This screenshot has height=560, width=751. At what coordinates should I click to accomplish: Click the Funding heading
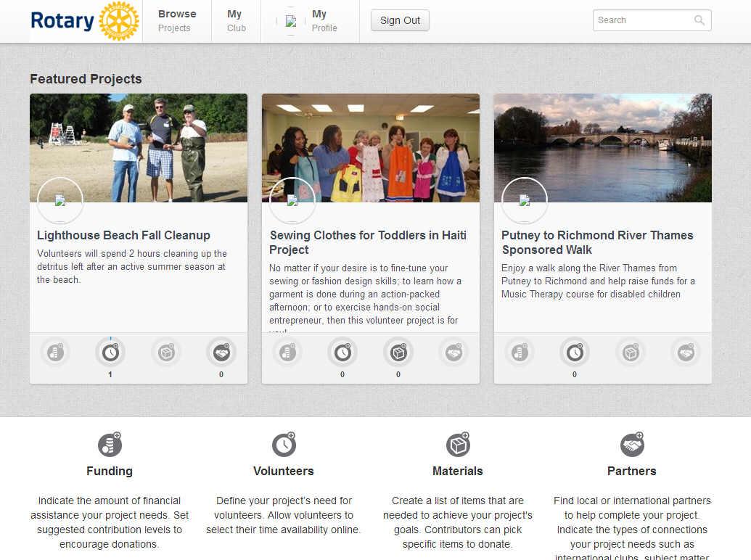tap(109, 471)
